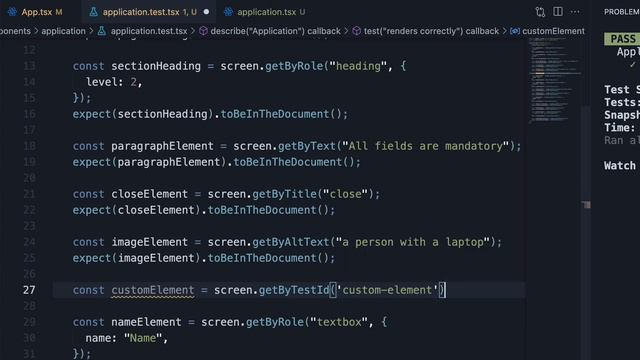Select application.test.tsx in breadcrumb

pyautogui.click(x=149, y=31)
